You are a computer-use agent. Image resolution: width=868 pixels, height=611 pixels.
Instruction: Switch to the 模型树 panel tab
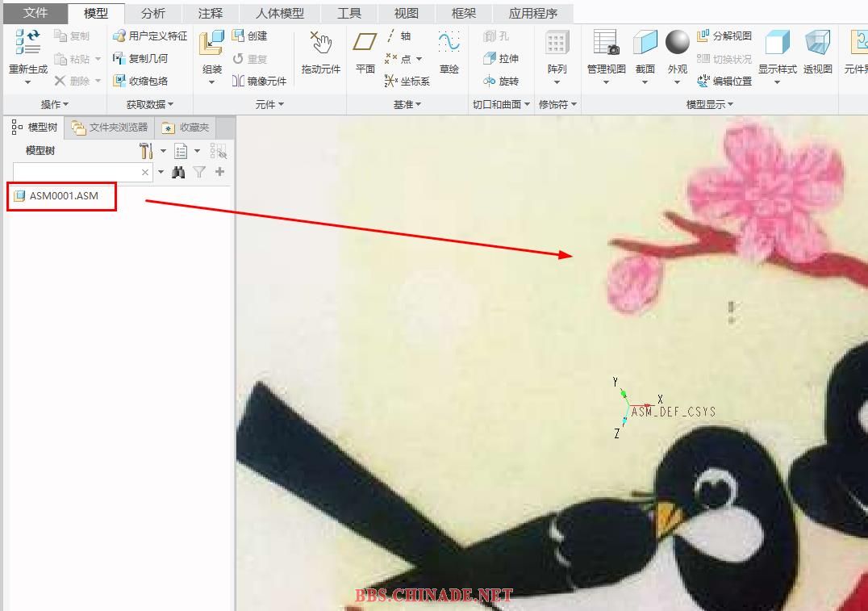[x=35, y=128]
